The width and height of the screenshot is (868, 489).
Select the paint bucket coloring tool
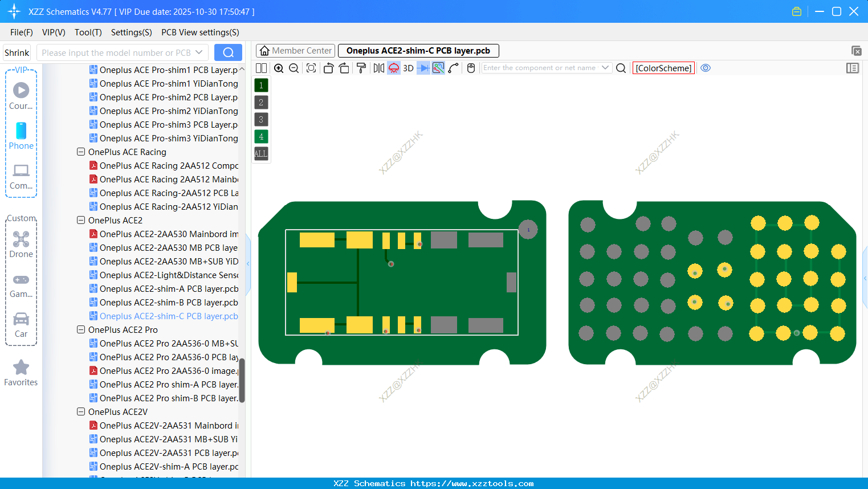[361, 68]
